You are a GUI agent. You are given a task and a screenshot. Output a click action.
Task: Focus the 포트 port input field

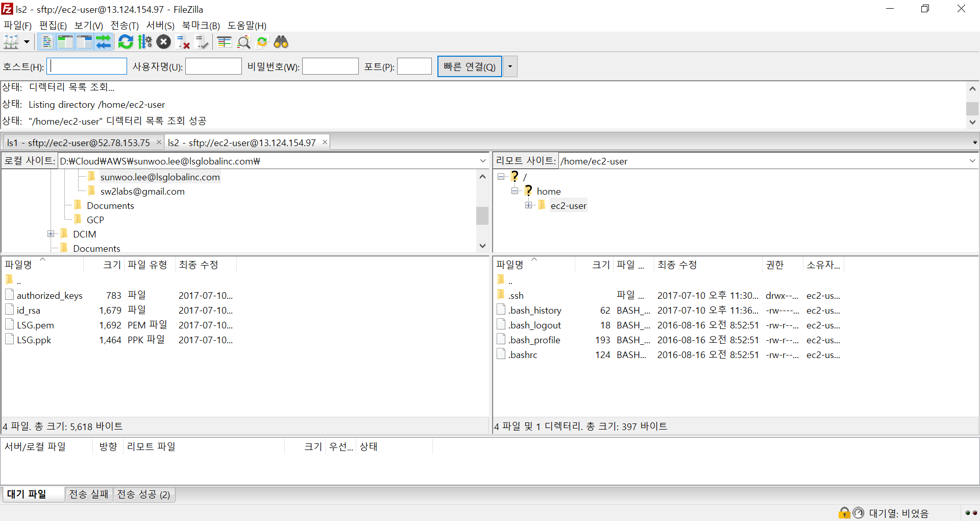click(x=414, y=66)
